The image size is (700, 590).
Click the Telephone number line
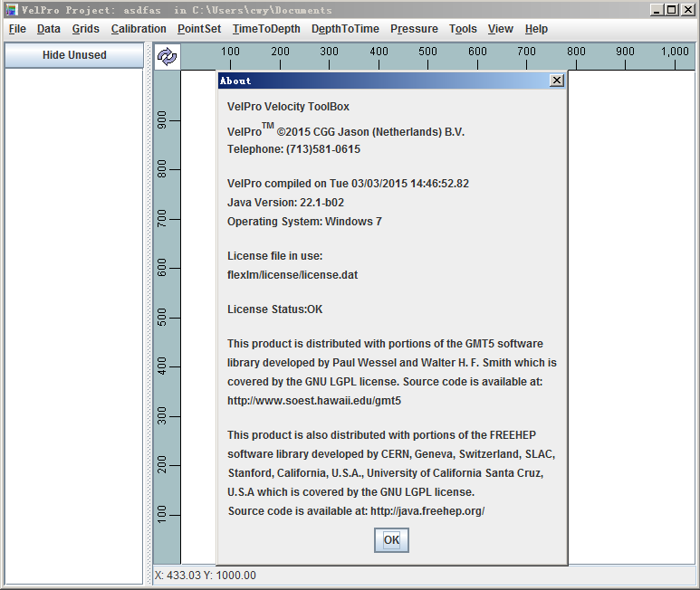[293, 149]
